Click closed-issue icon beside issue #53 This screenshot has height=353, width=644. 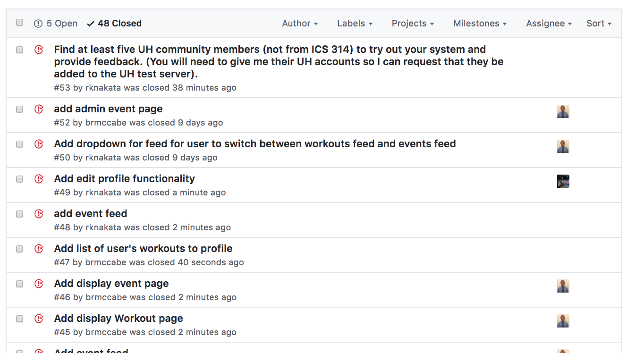coord(39,50)
